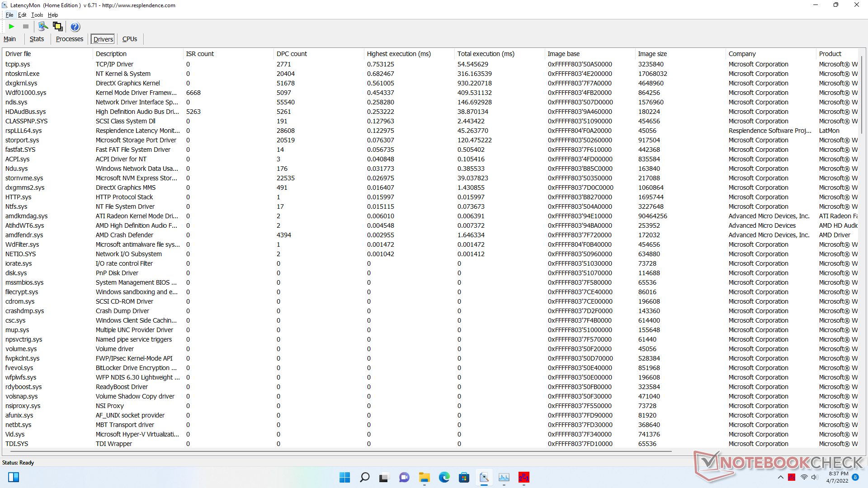Click the overlapping yellow squares toolbar icon
The width and height of the screenshot is (868, 488).
click(58, 27)
